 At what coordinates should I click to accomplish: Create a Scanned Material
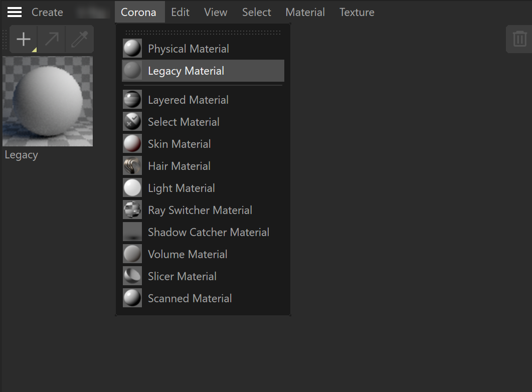[203, 298]
